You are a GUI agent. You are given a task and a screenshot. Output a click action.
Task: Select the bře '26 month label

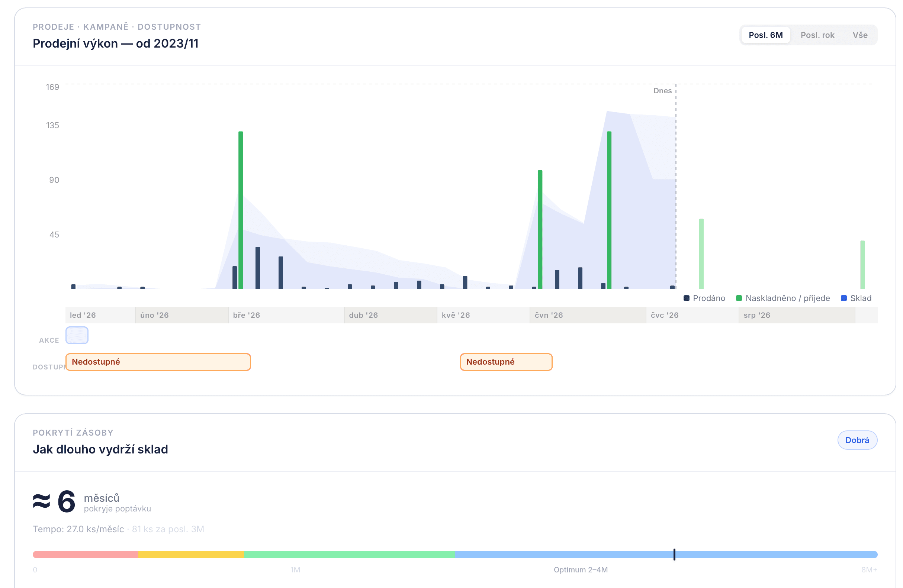247,315
